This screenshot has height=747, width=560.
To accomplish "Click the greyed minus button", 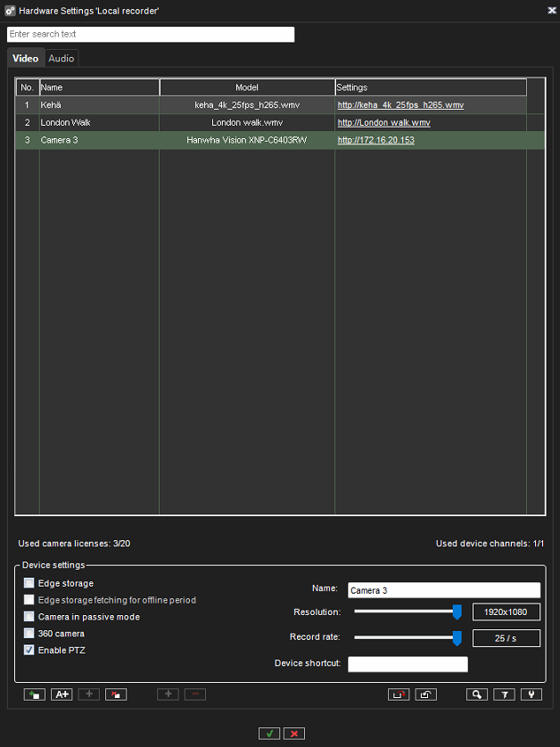I will [195, 694].
